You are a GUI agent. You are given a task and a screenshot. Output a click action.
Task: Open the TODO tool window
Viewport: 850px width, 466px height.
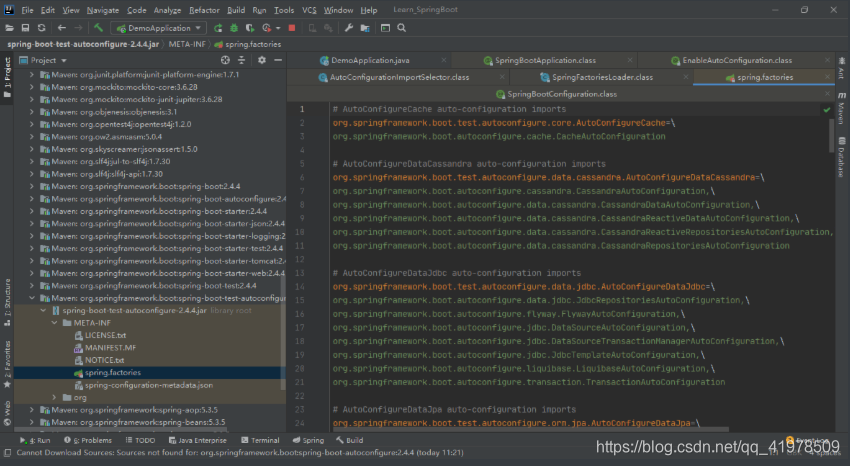pyautogui.click(x=140, y=440)
